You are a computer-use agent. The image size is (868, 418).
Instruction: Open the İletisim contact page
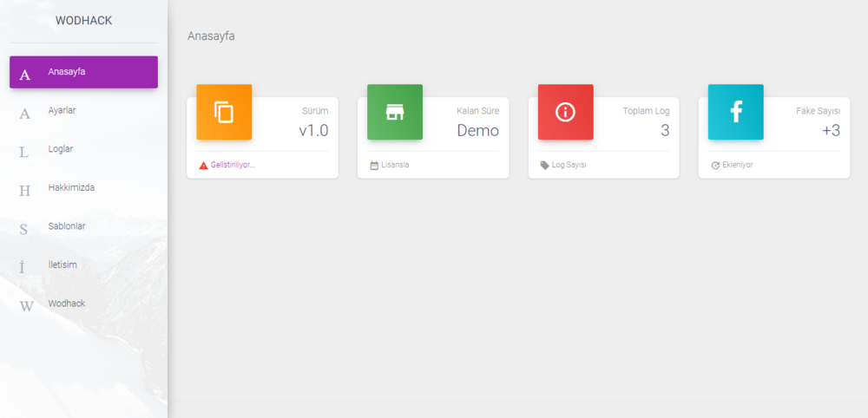(x=83, y=265)
